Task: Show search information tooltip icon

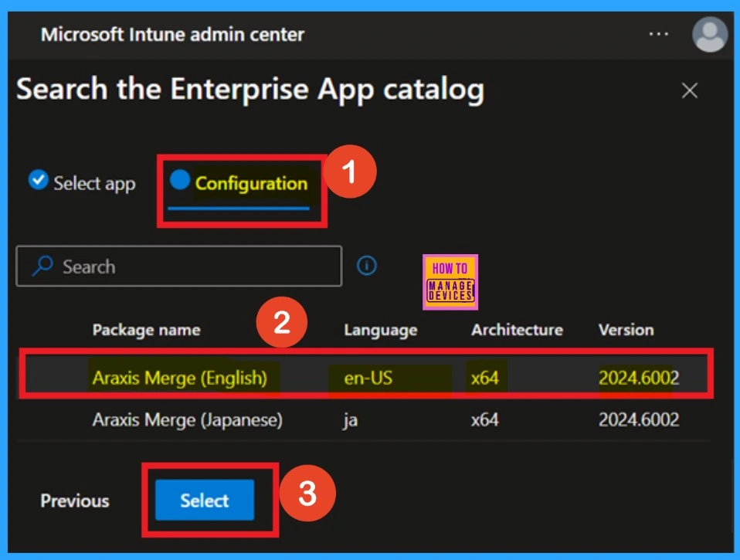Action: pyautogui.click(x=367, y=265)
